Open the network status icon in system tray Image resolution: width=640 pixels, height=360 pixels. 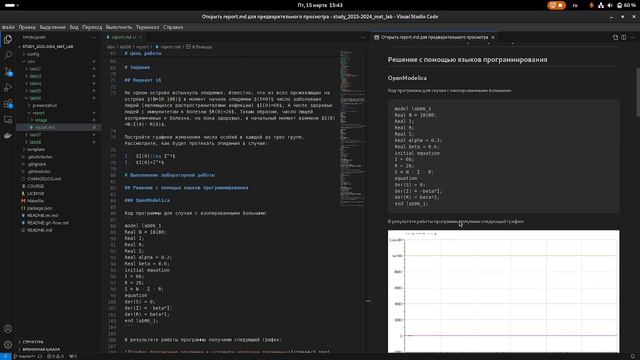coord(601,5)
